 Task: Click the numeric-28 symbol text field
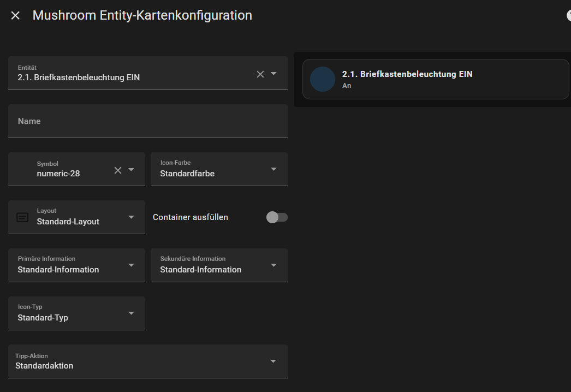click(71, 174)
